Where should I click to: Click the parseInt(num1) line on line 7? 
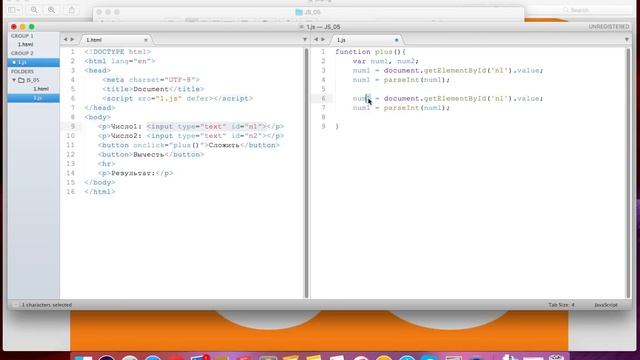click(401, 108)
